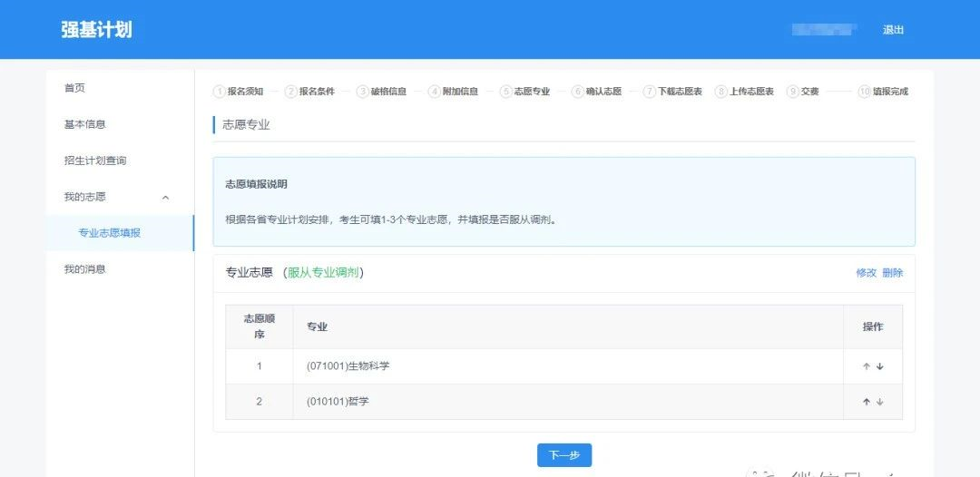This screenshot has height=477, width=980.
Task: Go to step 6 确认志愿
Action: [597, 92]
